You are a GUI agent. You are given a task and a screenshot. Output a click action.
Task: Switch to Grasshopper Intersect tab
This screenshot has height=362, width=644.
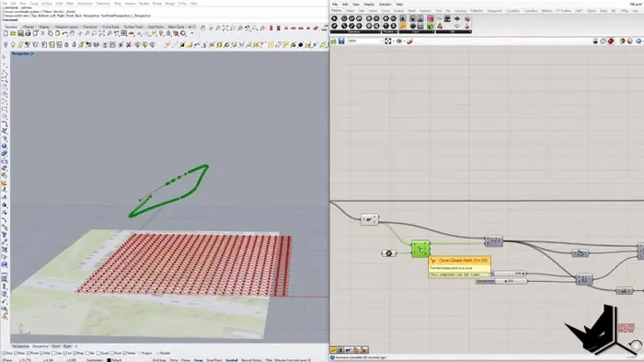point(425,11)
